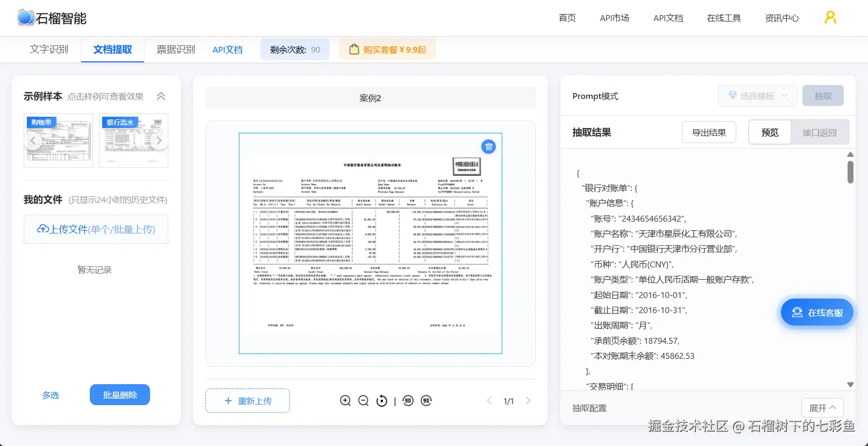This screenshot has width=868, height=446.
Task: Switch result view to 预览
Action: pyautogui.click(x=770, y=132)
